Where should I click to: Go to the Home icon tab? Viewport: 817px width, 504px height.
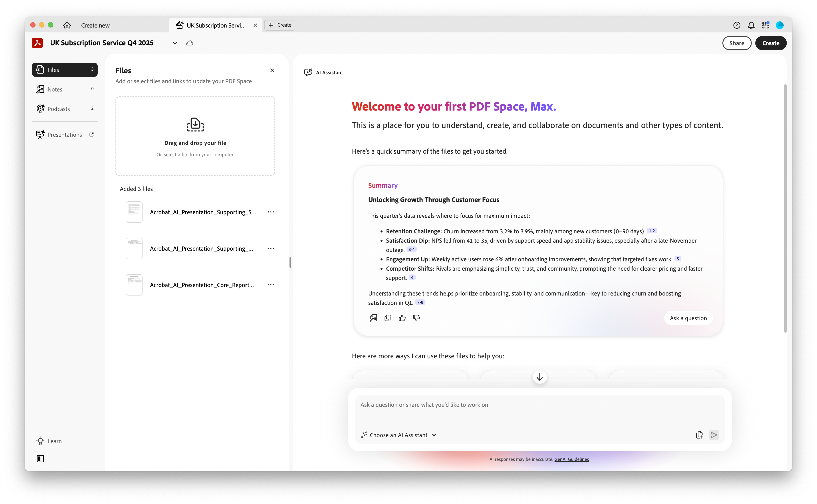(x=67, y=25)
